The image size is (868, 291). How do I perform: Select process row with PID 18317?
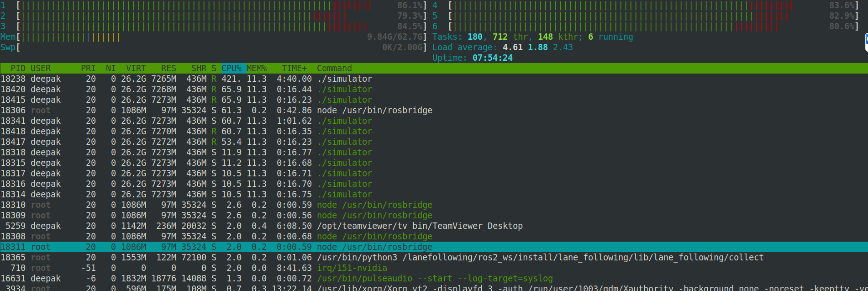point(434,174)
